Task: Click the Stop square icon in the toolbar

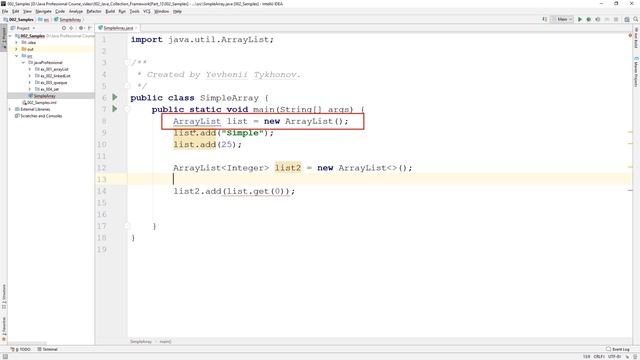Action: (616, 19)
